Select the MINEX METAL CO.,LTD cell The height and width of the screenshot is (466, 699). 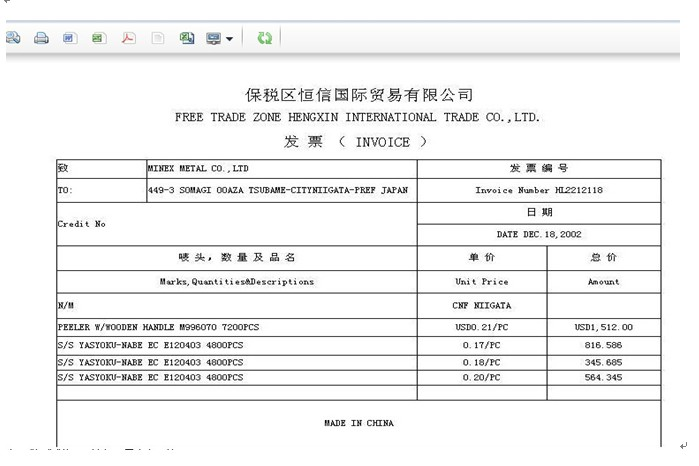point(282,169)
